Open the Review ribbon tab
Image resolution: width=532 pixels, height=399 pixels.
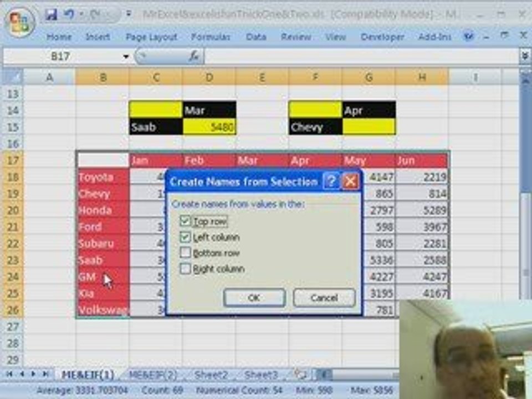click(296, 37)
